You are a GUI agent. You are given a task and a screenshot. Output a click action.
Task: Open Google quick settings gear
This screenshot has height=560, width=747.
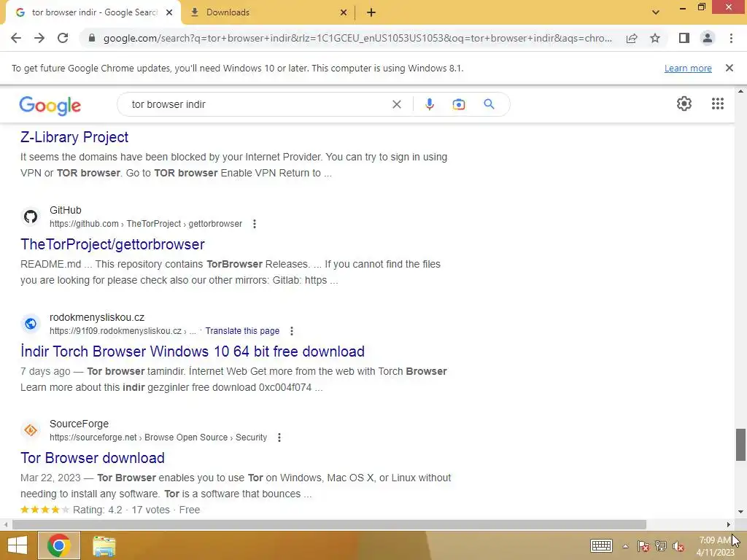684,104
